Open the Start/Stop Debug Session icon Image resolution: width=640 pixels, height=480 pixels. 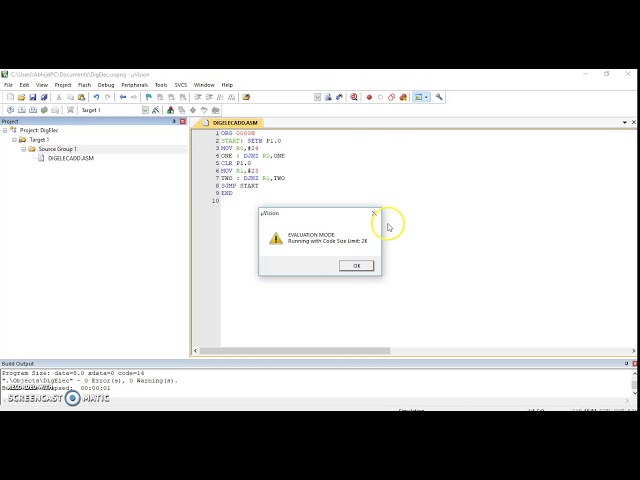pos(354,97)
